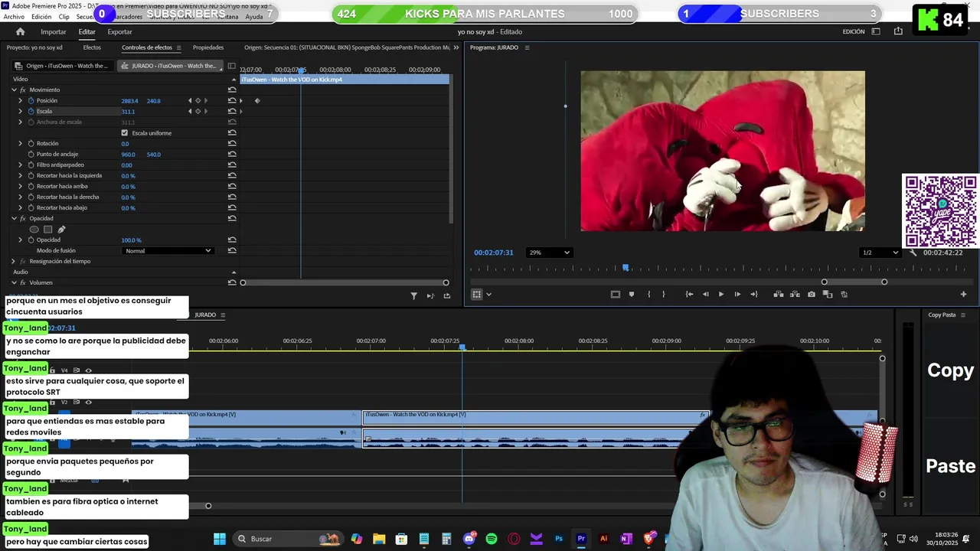This screenshot has width=980, height=551.
Task: Go to the Exportar workspace
Action: (x=119, y=31)
